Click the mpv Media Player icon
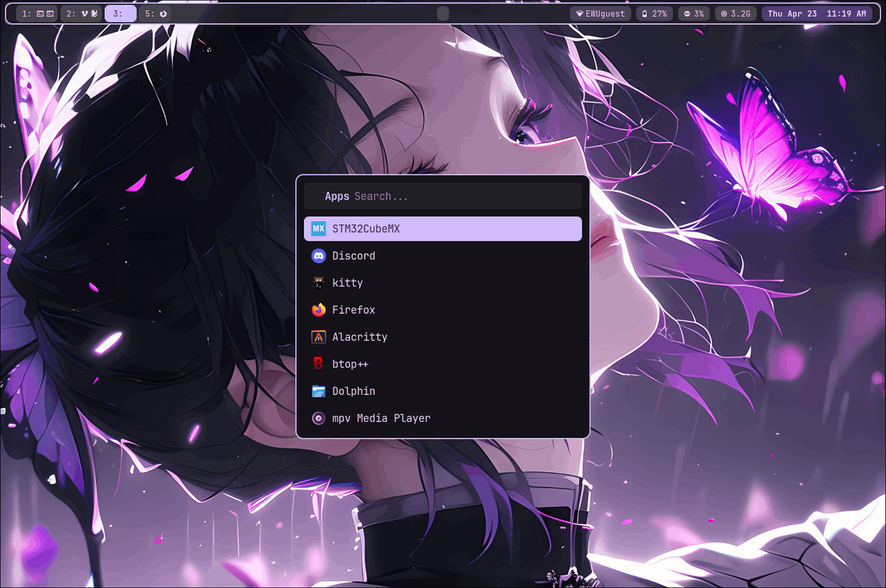Screen dimensions: 886x588 pos(318,418)
